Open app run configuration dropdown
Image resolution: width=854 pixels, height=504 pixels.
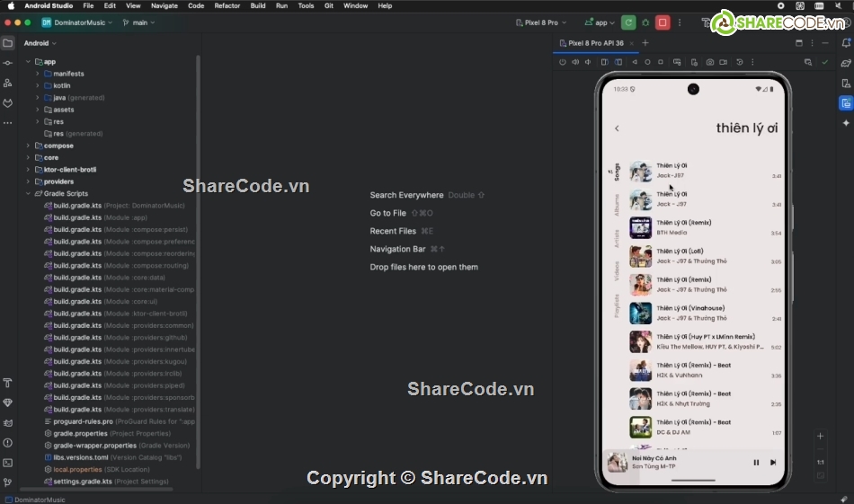pyautogui.click(x=600, y=22)
